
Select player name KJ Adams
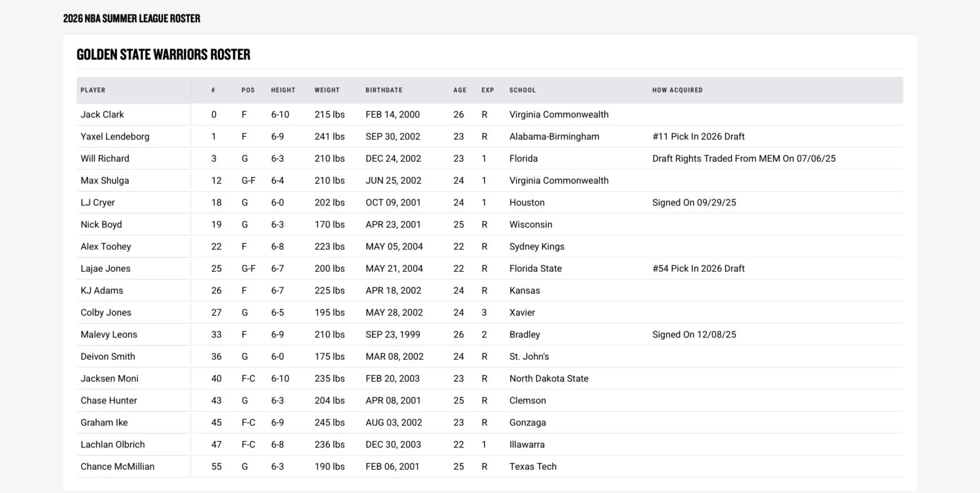pyautogui.click(x=102, y=291)
